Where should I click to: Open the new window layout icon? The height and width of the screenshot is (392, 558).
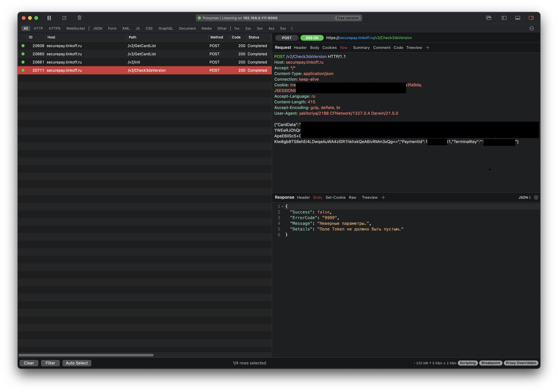click(x=489, y=18)
